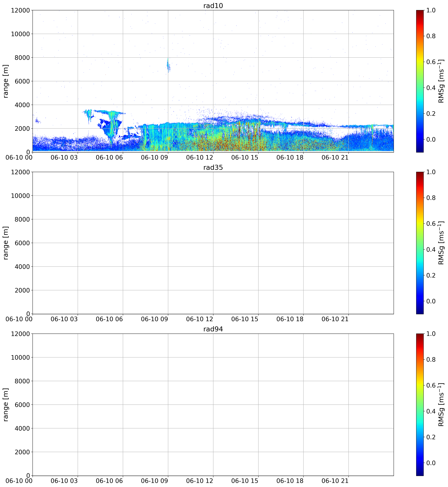This screenshot has width=448, height=487.
Task: Click the rad35 color bar
Action: pyautogui.click(x=420, y=243)
